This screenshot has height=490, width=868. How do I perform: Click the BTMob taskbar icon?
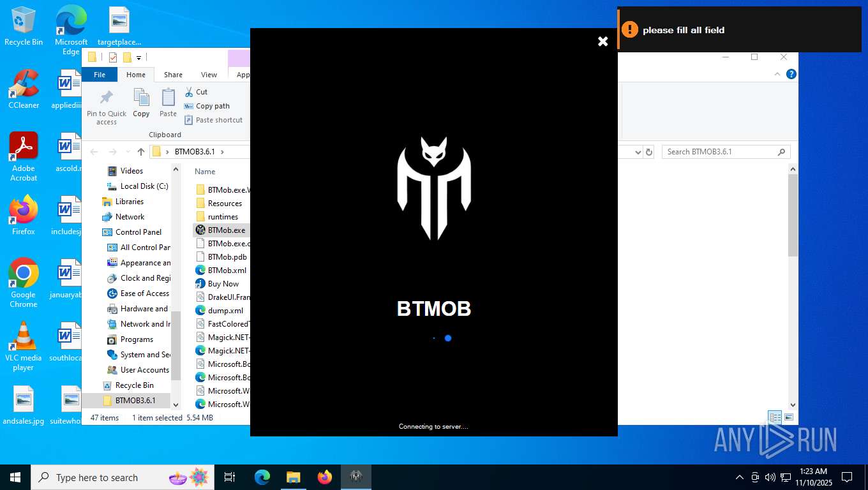355,477
